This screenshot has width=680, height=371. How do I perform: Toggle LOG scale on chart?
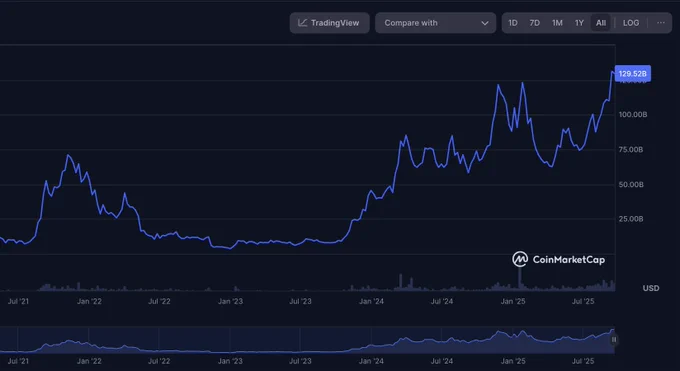click(x=631, y=23)
